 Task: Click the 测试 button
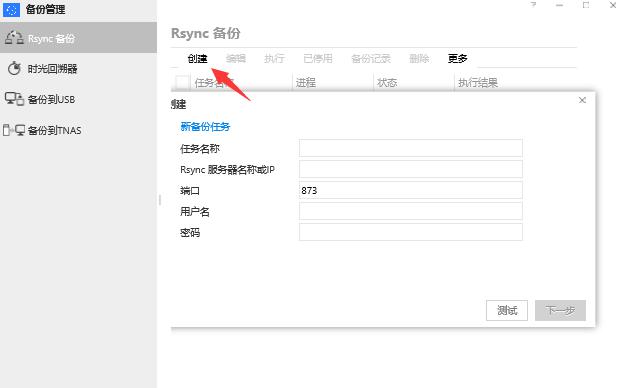[x=507, y=310]
